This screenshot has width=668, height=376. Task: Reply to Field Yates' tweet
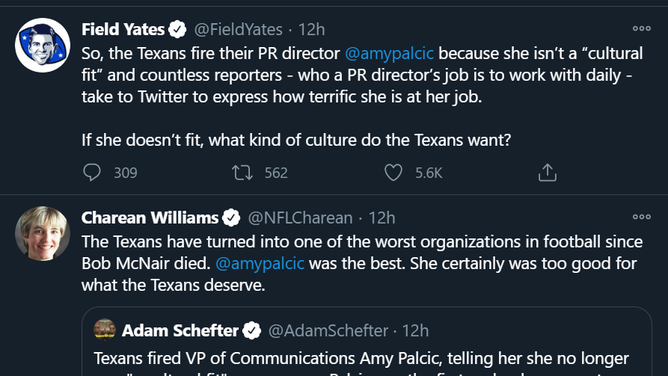pyautogui.click(x=92, y=172)
